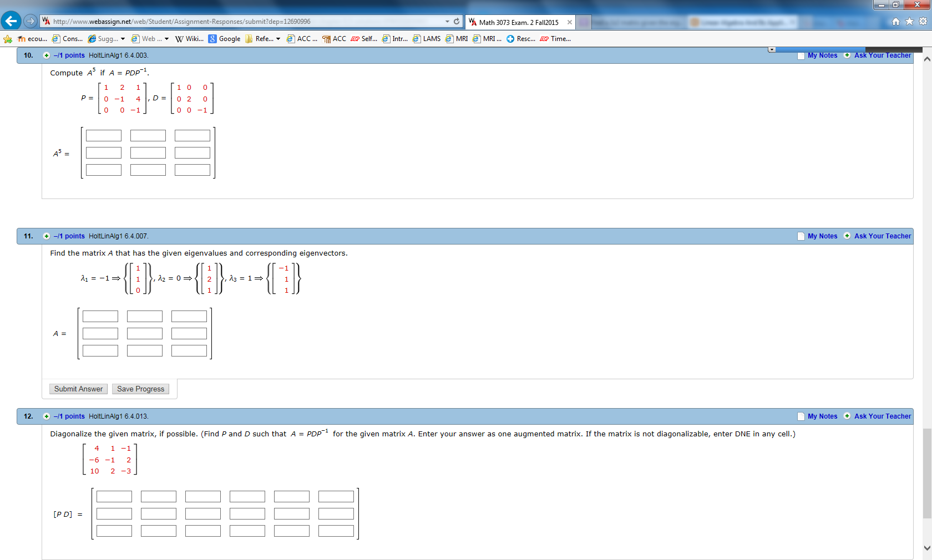932x560 pixels.
Task: Expand the Sugg... bookmark dropdown
Action: (123, 39)
